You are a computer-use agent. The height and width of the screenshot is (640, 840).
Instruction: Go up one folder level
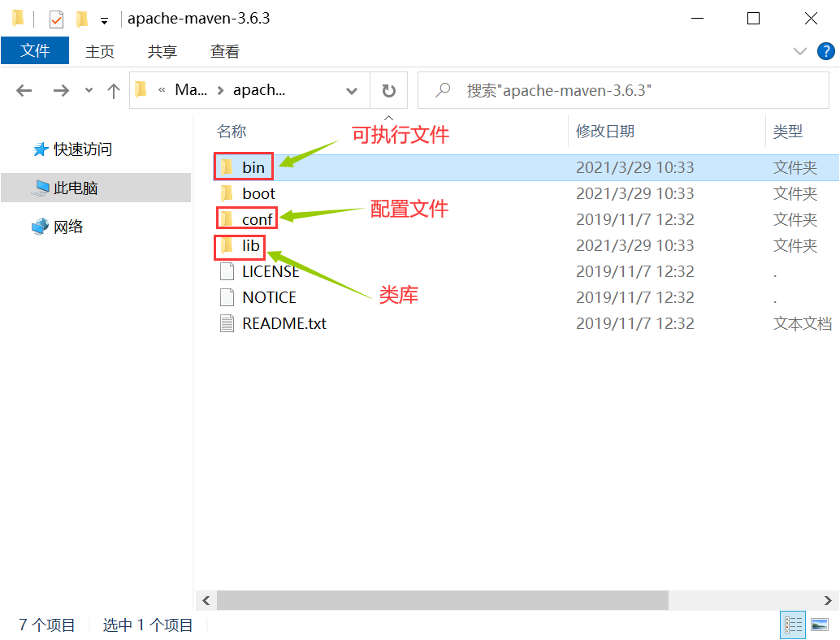click(113, 90)
